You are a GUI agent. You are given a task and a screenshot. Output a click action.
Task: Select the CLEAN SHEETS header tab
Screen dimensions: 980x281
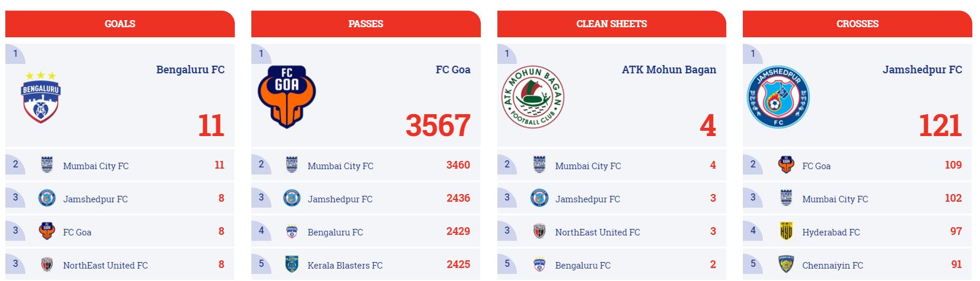(x=612, y=24)
